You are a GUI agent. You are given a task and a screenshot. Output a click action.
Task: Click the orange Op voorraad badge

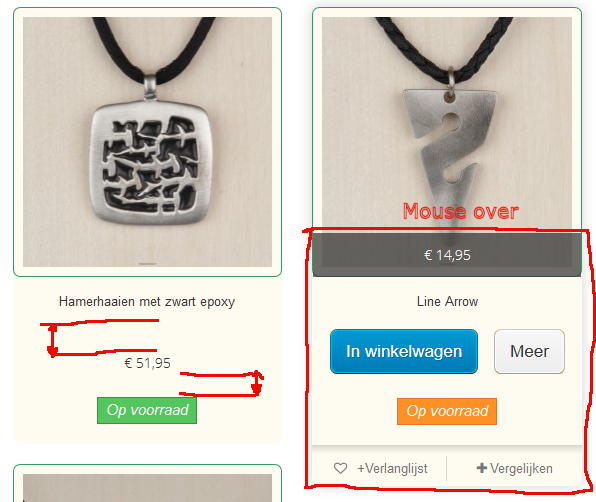pyautogui.click(x=447, y=411)
